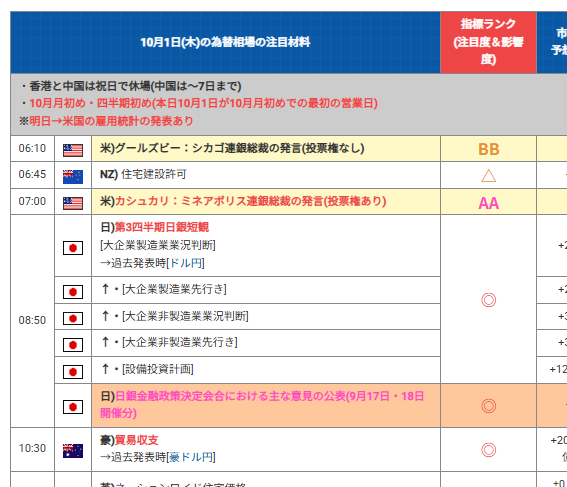Select the 07:00 time cell
This screenshot has width=567, height=487.
tap(33, 201)
